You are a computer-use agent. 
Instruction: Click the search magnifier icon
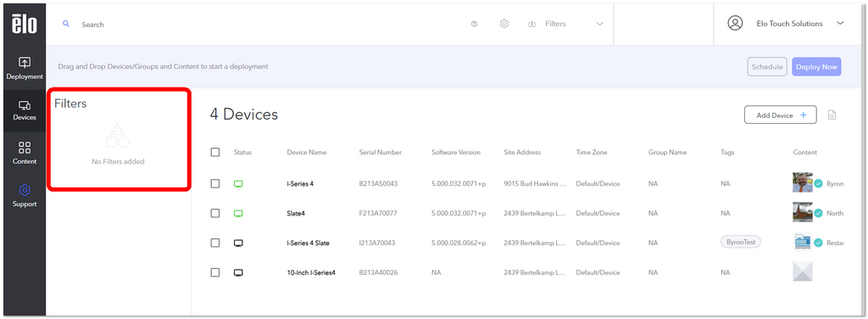point(66,24)
